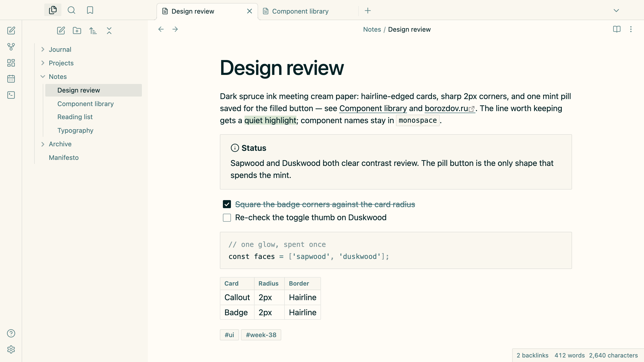Screen dimensions: 644x362
Task: Switch to the Component library tab
Action: pos(308,11)
